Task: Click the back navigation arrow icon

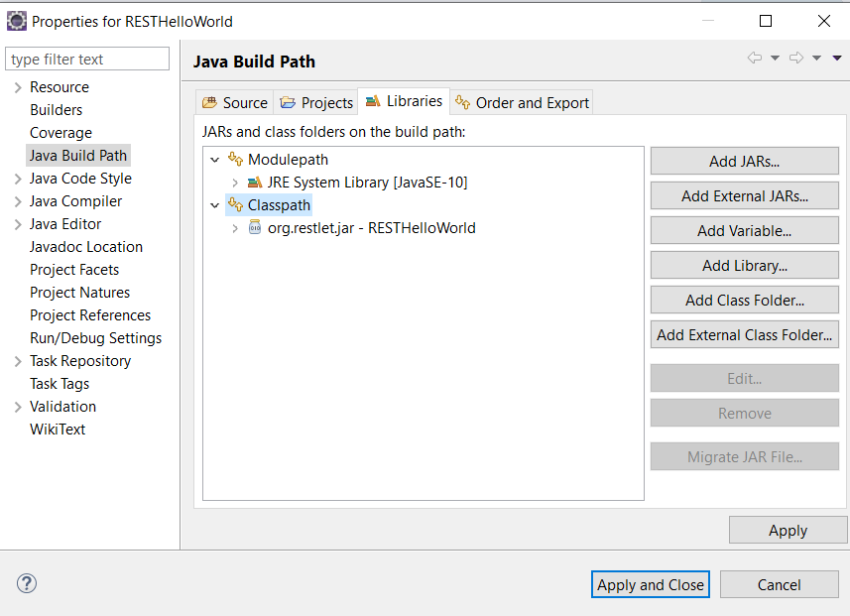Action: tap(755, 59)
